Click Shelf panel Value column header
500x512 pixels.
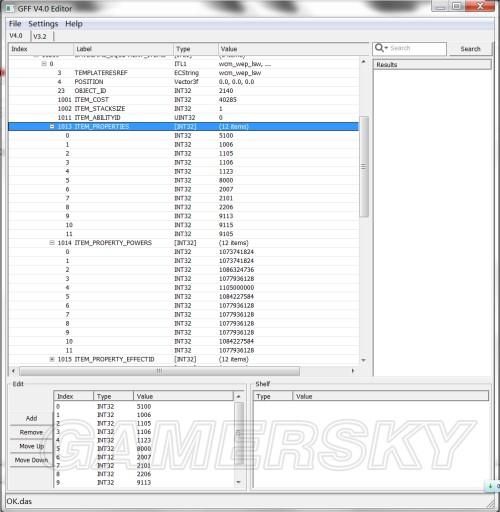pyautogui.click(x=391, y=396)
